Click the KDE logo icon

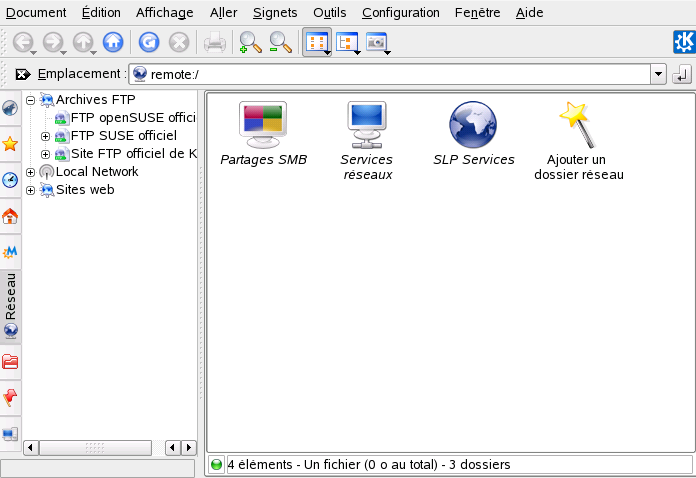684,42
